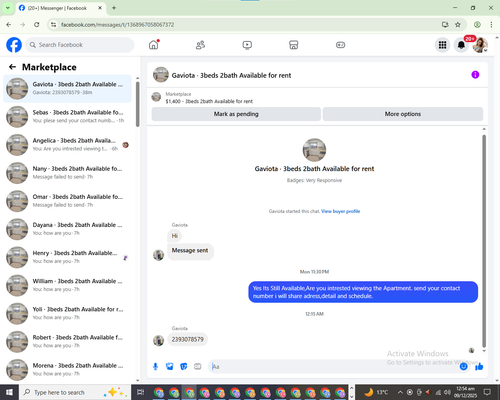Go to Home feed icon
Image resolution: width=500 pixels, height=400 pixels.
pyautogui.click(x=154, y=45)
